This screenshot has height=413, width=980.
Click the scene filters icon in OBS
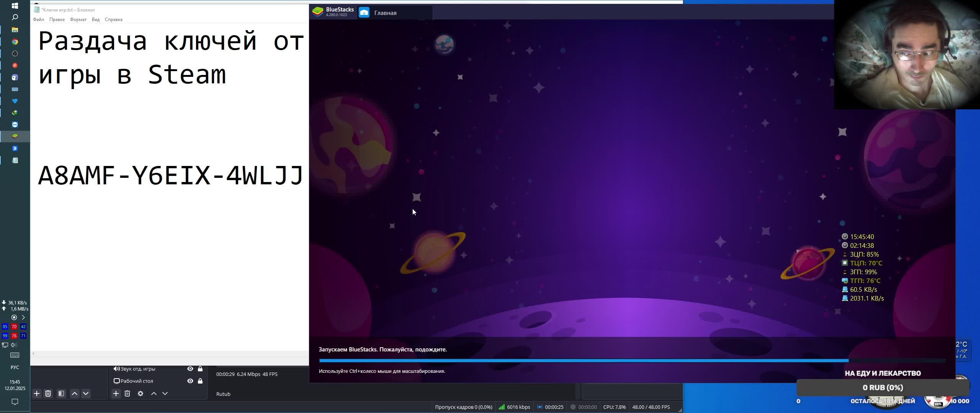pyautogui.click(x=61, y=393)
